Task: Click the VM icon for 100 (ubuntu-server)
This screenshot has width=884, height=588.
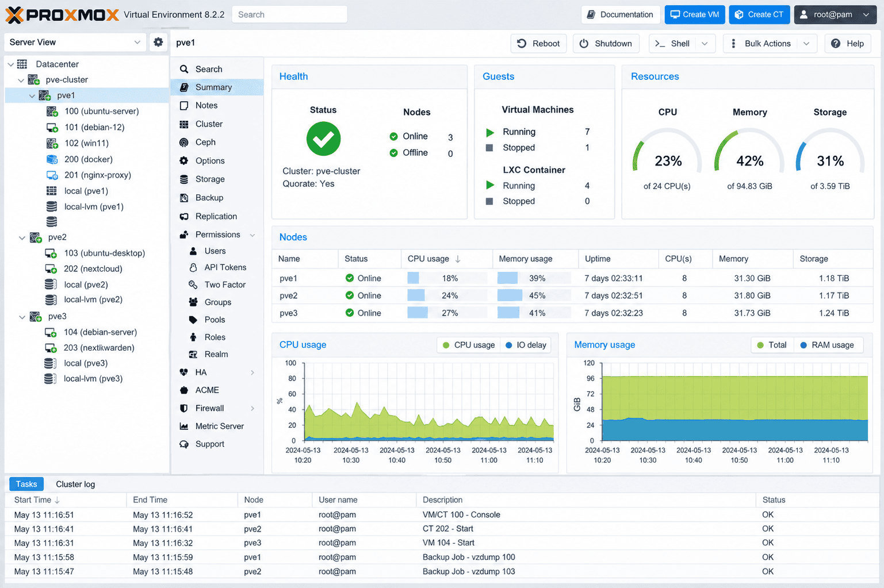Action: [52, 112]
